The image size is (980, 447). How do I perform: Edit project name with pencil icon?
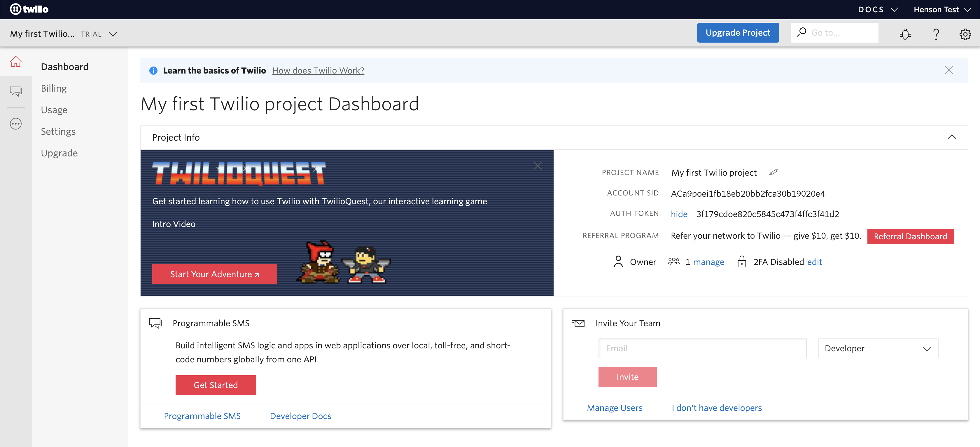click(x=774, y=172)
